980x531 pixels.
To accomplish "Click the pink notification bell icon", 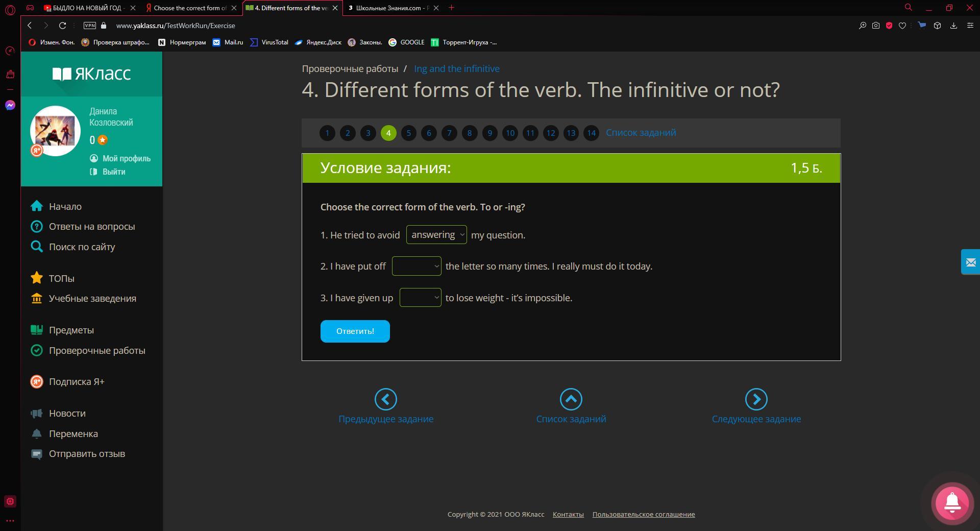I will [952, 503].
